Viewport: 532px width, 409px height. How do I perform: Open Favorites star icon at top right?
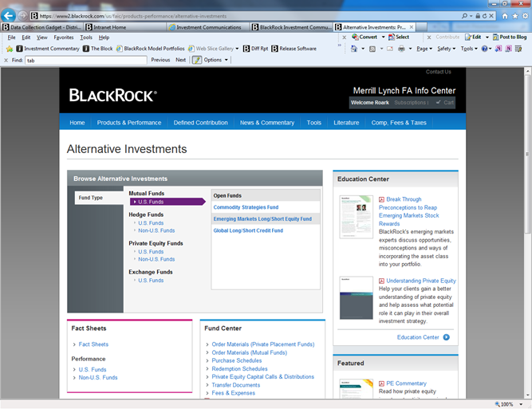coord(515,16)
